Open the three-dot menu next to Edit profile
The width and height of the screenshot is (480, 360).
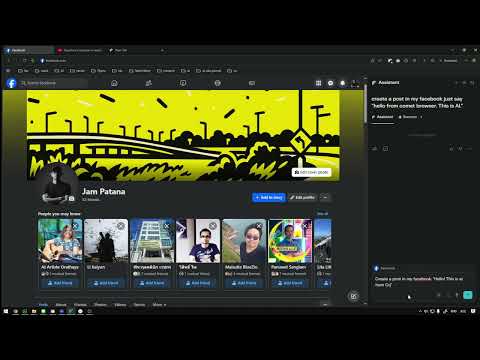click(x=325, y=197)
